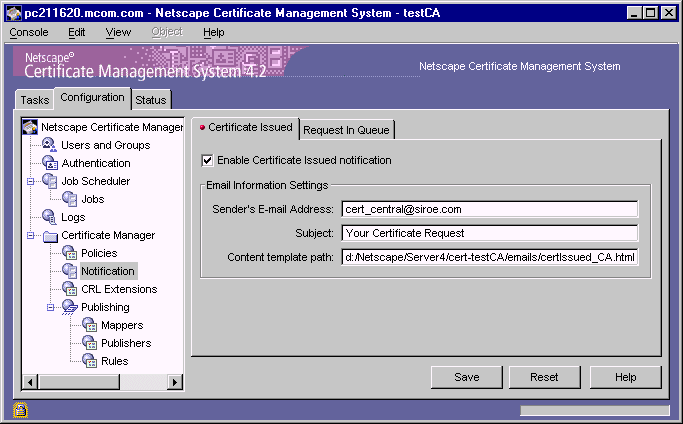This screenshot has height=424, width=683.
Task: Click the tree scrollbar right arrow
Action: (x=175, y=382)
